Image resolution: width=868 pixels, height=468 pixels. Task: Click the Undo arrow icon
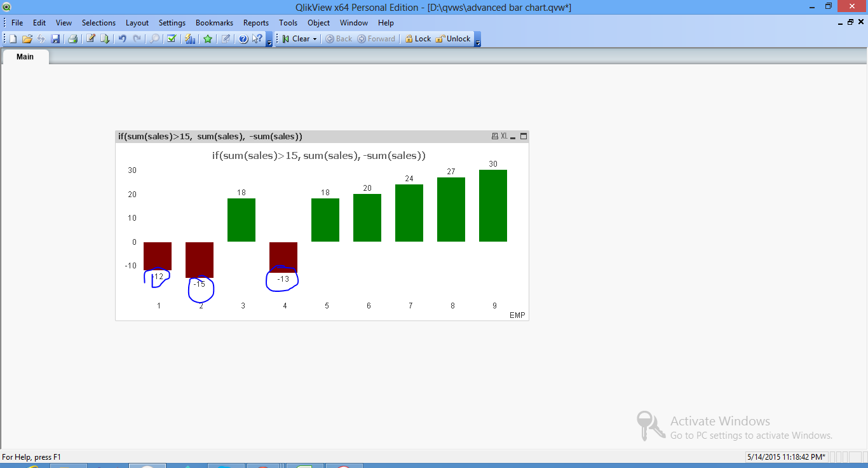pos(122,39)
